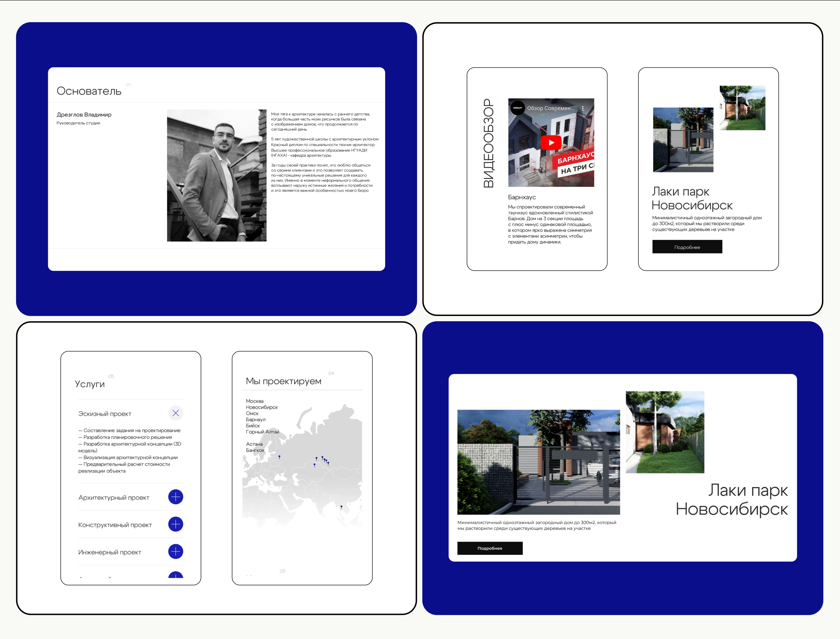Open the YouTube channel avatar icon
The width and height of the screenshot is (840, 639).
tap(517, 108)
